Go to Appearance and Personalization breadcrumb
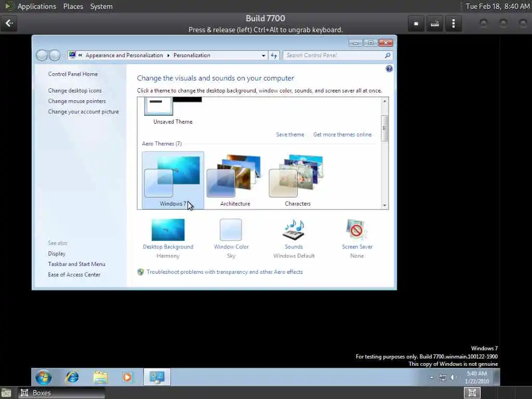This screenshot has height=399, width=532. (124, 55)
